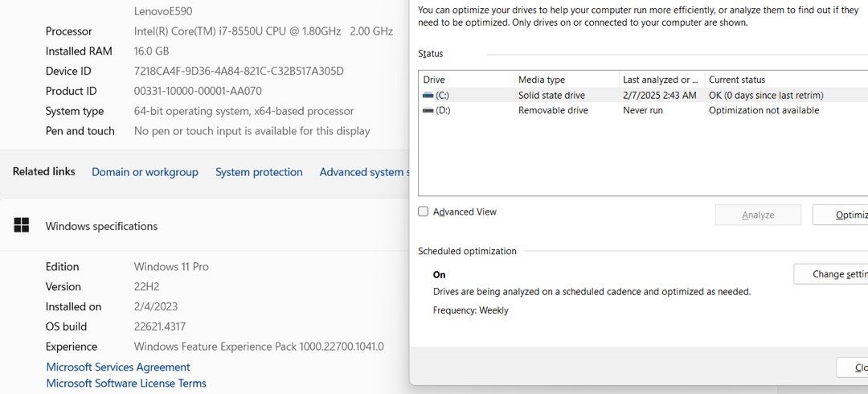
Task: Open Change settings for scheduled optimization
Action: click(830, 273)
